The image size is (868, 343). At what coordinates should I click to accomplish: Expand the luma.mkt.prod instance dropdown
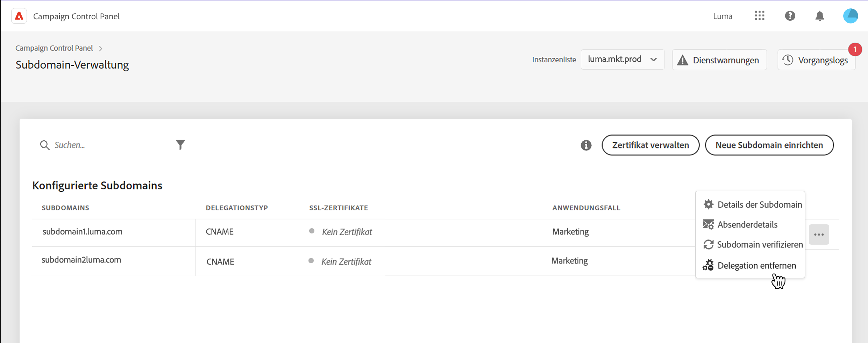[x=622, y=59]
